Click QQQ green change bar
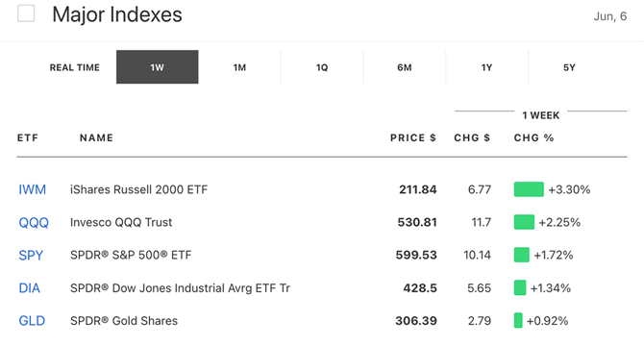The image size is (644, 346). (524, 222)
